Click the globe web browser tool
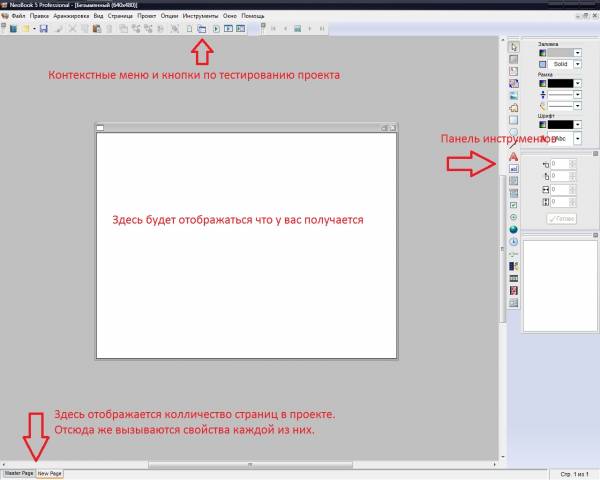Viewport: 600px width, 480px height. point(513,229)
